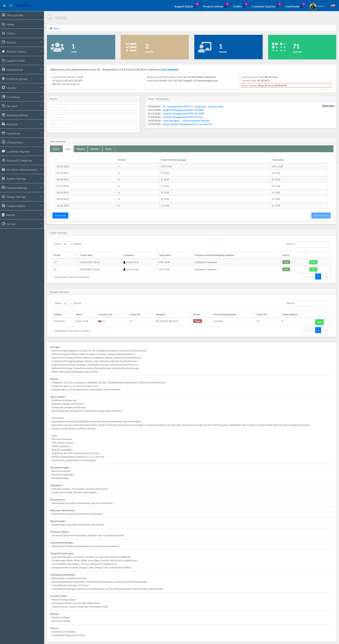
Task: Click the Home house icon in sidebar
Action: point(4,24)
